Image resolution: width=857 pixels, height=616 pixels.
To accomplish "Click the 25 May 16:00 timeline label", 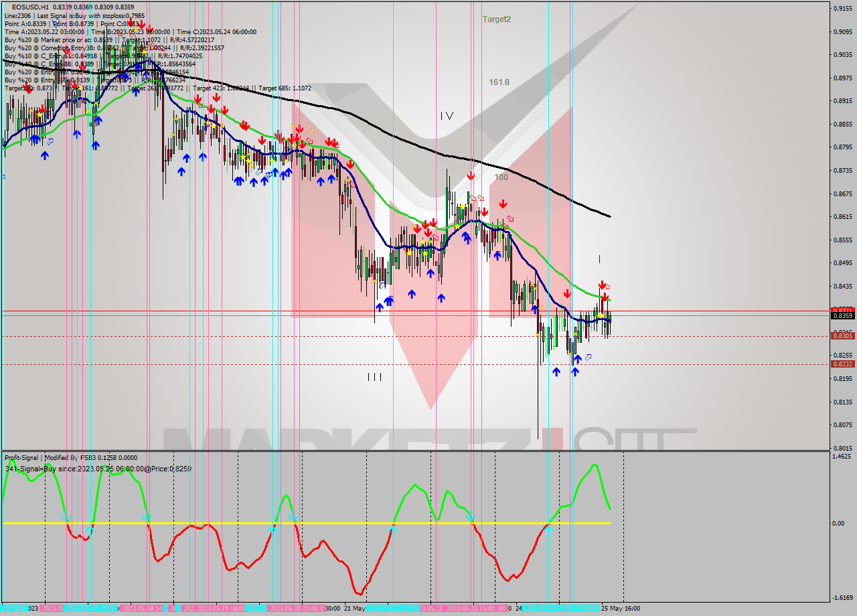I will pos(628,610).
